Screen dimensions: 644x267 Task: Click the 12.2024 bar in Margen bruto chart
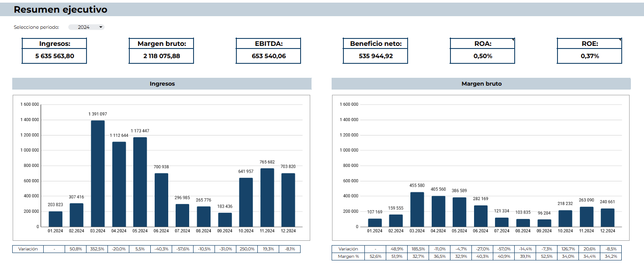coord(608,218)
